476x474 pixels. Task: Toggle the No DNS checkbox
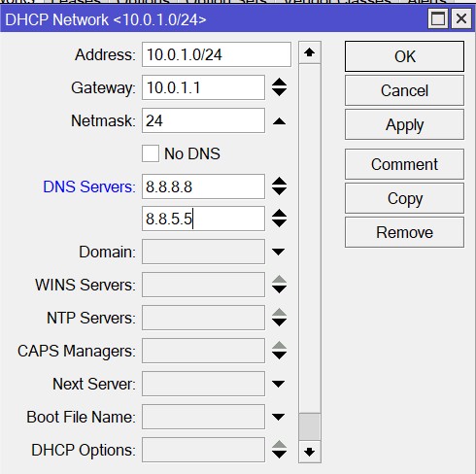click(x=151, y=153)
